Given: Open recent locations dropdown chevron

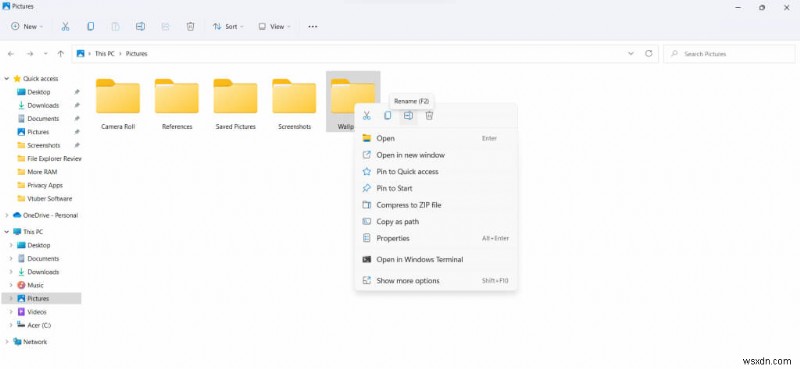Looking at the screenshot, I should [x=45, y=54].
